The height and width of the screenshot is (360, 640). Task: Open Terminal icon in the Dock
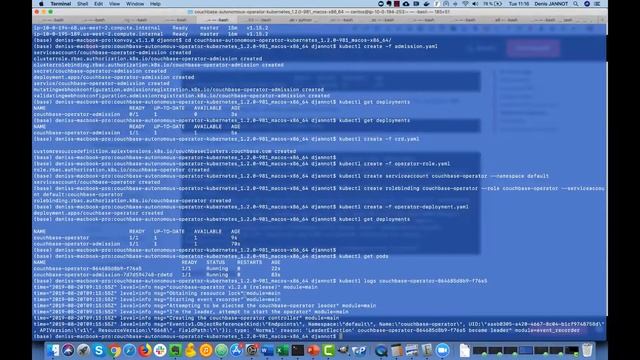tap(298, 350)
